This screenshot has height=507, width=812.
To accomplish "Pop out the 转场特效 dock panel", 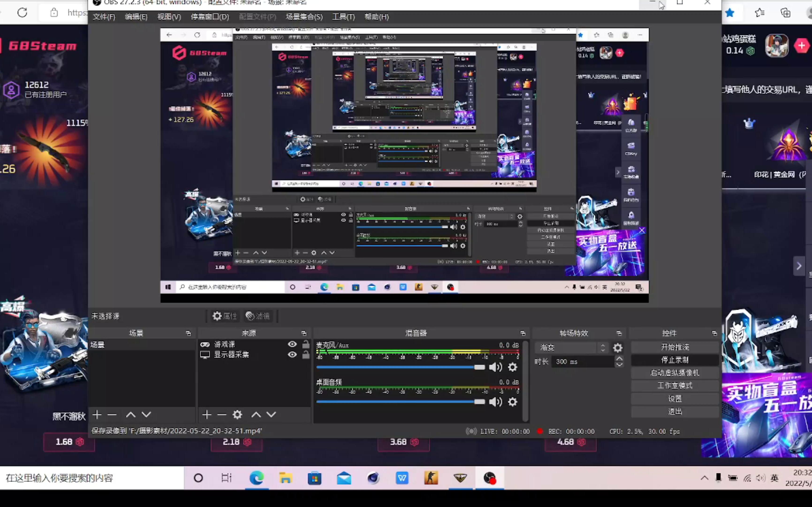I will pyautogui.click(x=619, y=333).
